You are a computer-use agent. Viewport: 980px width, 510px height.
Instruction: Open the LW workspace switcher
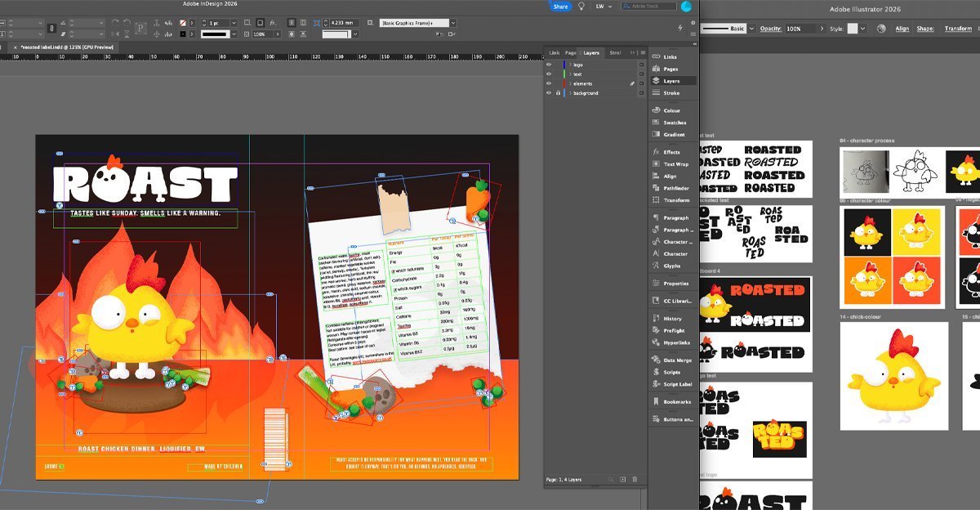coord(605,7)
